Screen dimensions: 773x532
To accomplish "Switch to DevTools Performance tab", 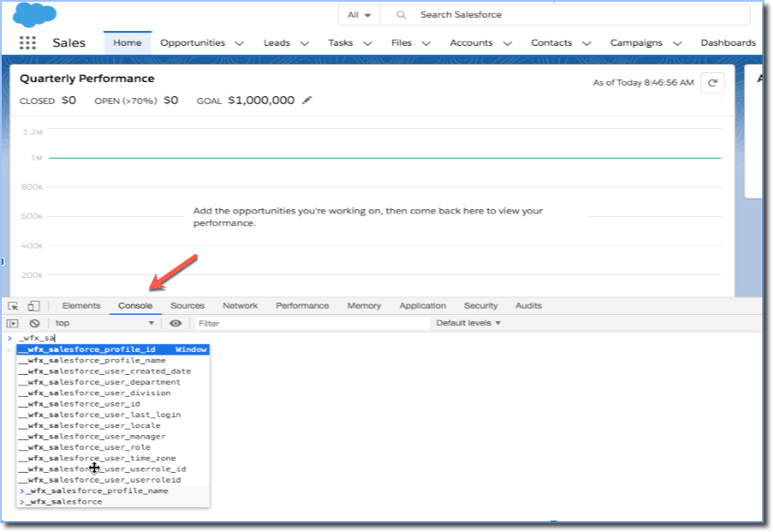I will click(302, 305).
